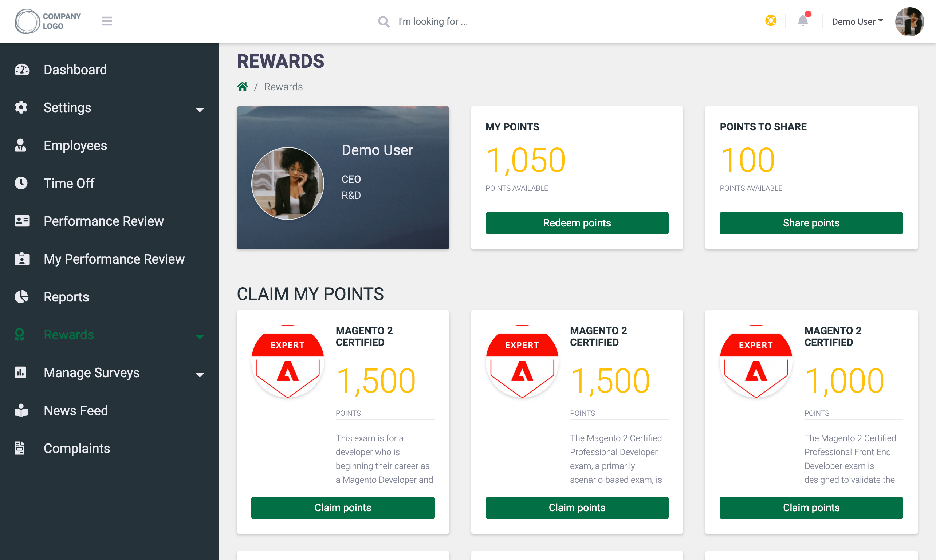Click the Redeem points button

[x=577, y=223]
